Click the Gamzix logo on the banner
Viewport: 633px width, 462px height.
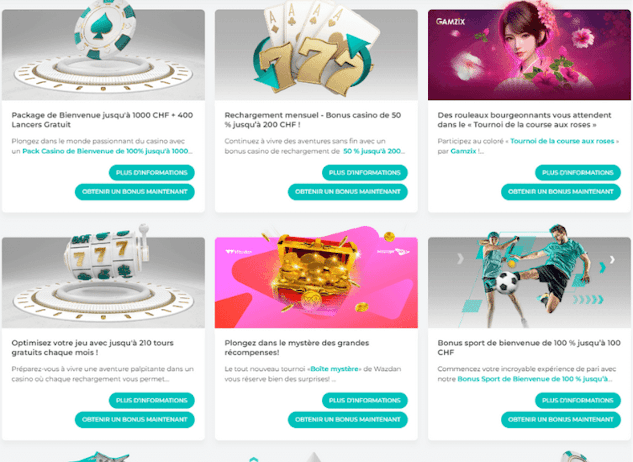pyautogui.click(x=450, y=21)
